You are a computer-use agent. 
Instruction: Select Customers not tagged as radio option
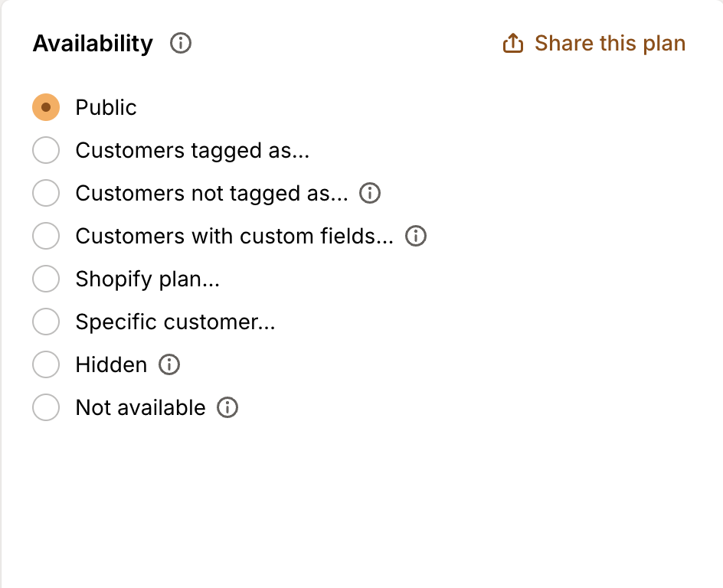(x=46, y=194)
